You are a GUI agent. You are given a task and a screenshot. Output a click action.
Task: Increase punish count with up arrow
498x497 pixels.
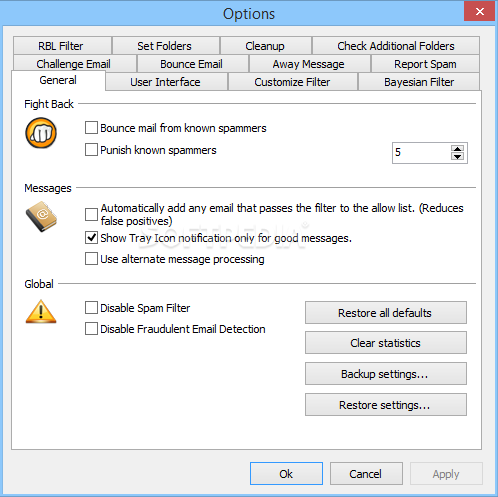click(x=457, y=149)
